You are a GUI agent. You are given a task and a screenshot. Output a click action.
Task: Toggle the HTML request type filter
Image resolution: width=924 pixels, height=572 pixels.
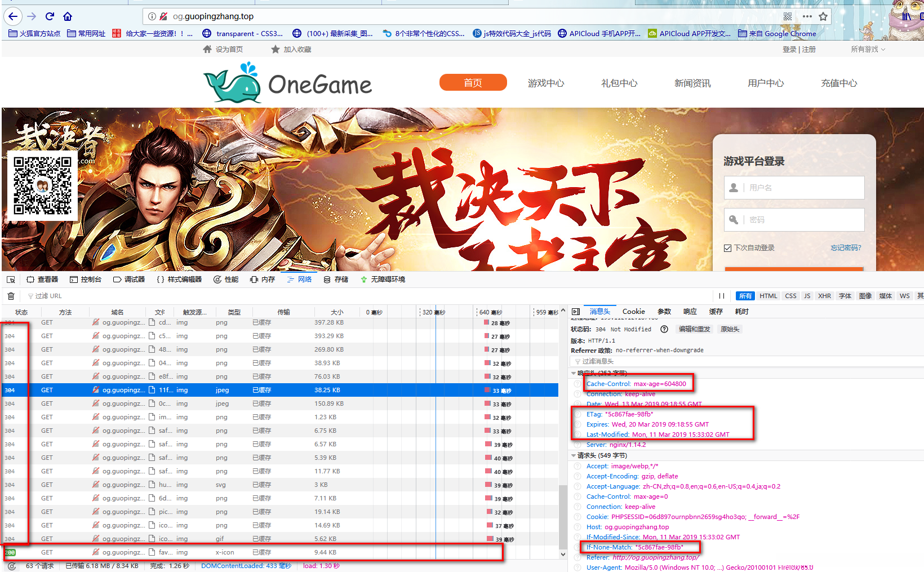click(x=768, y=296)
